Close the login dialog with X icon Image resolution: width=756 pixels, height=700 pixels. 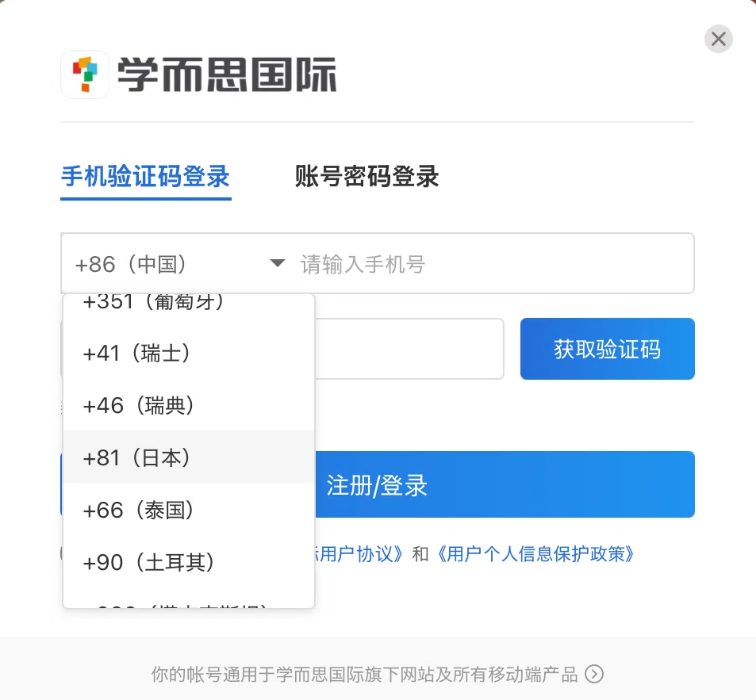(719, 39)
